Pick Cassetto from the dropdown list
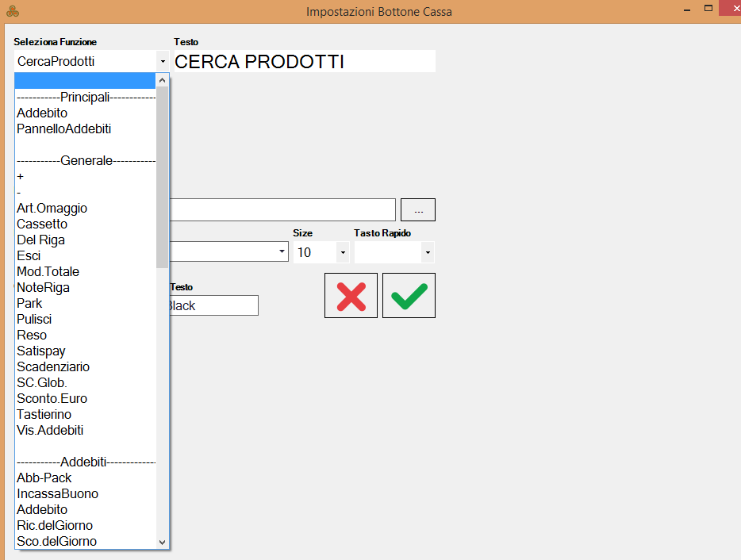Screen dimensions: 741x560 [42, 224]
